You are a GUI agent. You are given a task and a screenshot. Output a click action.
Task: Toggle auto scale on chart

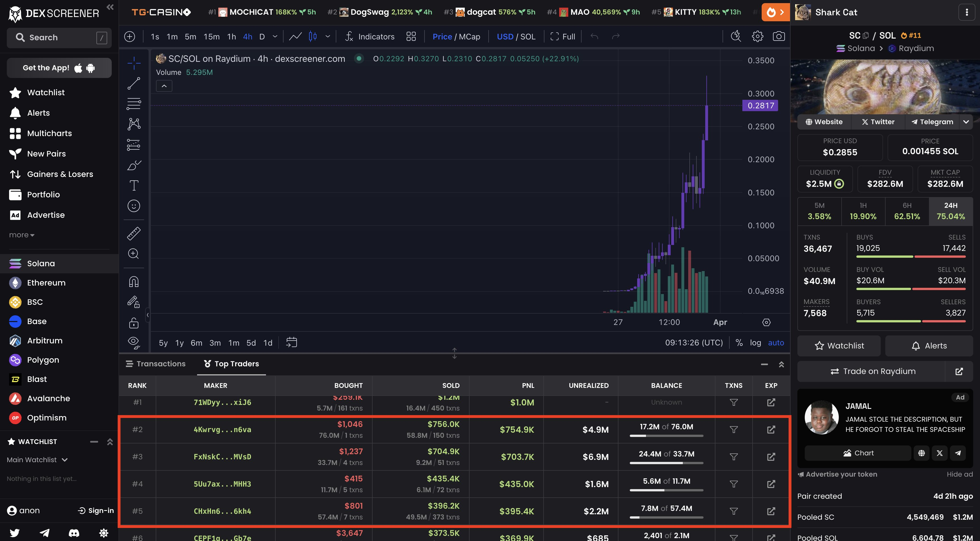coord(776,343)
